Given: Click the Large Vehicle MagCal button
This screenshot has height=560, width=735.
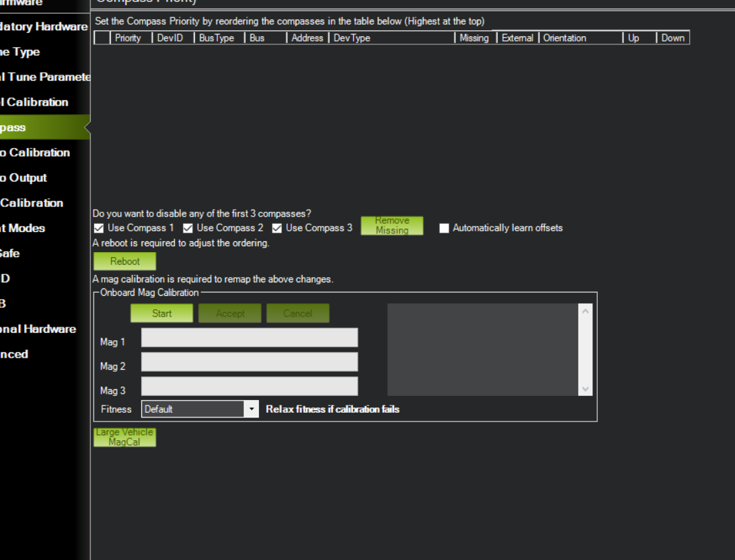Looking at the screenshot, I should (124, 437).
